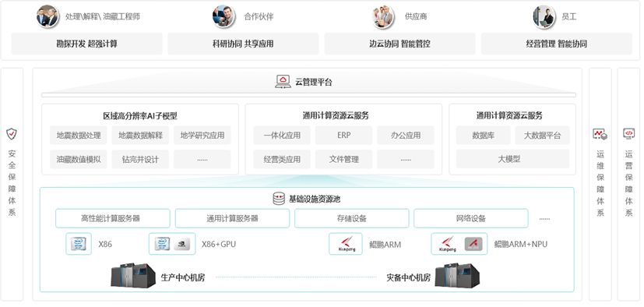This screenshot has width=644, height=307.
Task: Open 一体化应用 service box
Action: click(x=282, y=136)
